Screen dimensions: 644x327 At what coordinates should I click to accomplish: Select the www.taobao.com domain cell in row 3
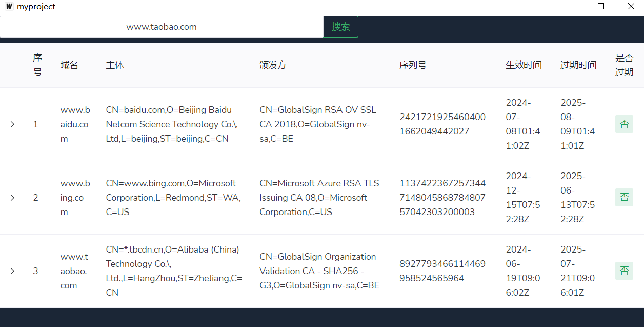pos(75,271)
